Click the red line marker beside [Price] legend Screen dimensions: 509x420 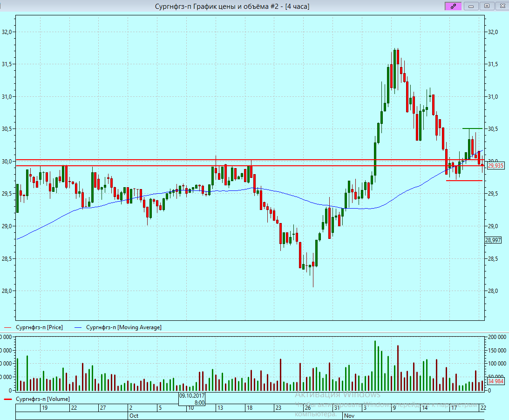7,327
